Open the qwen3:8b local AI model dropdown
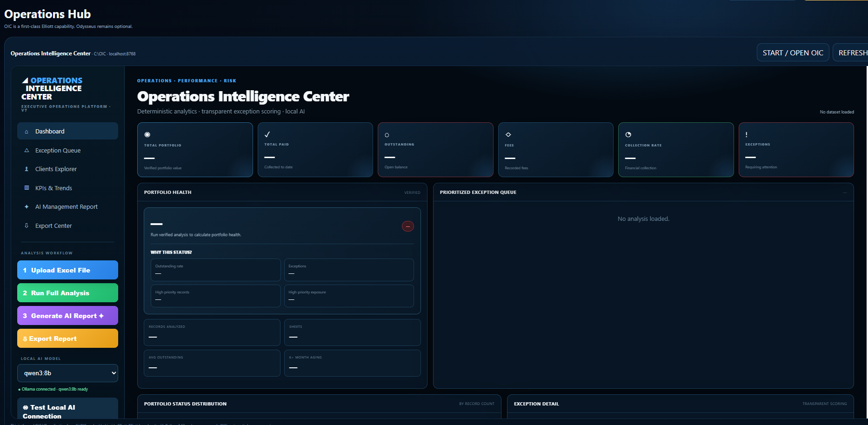The height and width of the screenshot is (425, 868). click(x=67, y=373)
